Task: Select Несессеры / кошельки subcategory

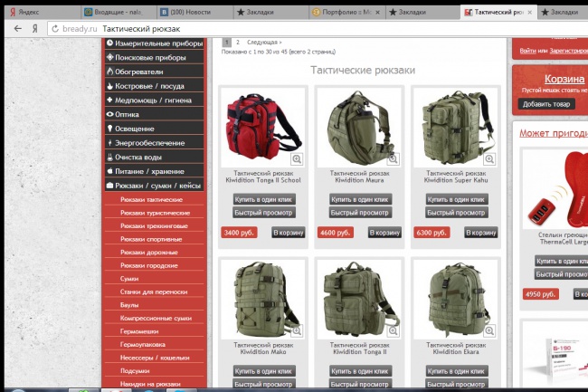Action: [155, 358]
